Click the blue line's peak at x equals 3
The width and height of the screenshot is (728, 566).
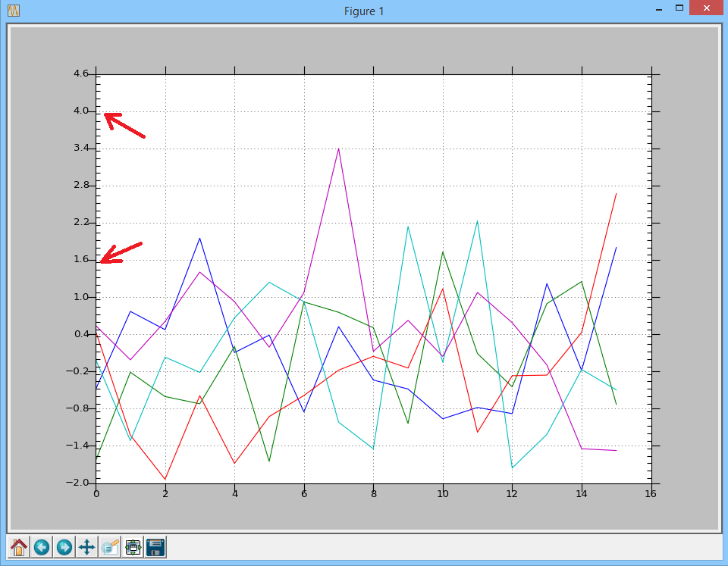[x=199, y=238]
